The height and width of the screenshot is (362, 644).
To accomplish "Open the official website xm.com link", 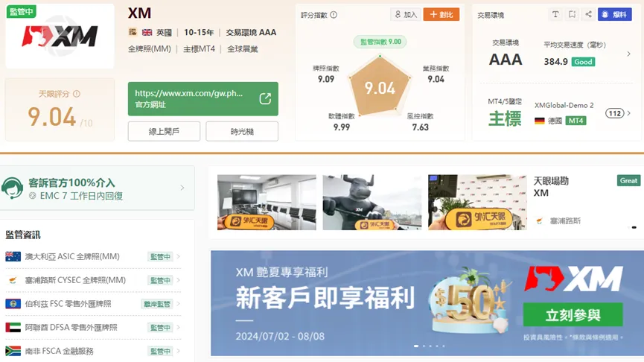I will [x=203, y=98].
